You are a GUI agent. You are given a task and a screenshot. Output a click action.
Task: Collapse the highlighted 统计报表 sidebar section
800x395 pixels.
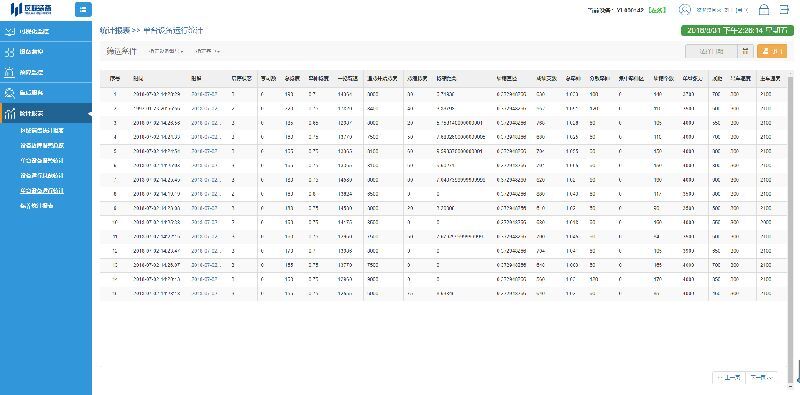tap(46, 113)
